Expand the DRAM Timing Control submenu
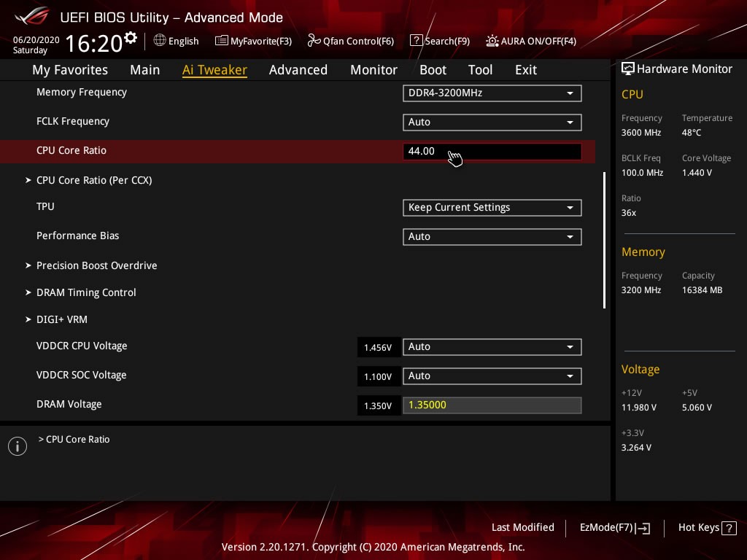Viewport: 747px width, 560px height. pyautogui.click(x=86, y=292)
